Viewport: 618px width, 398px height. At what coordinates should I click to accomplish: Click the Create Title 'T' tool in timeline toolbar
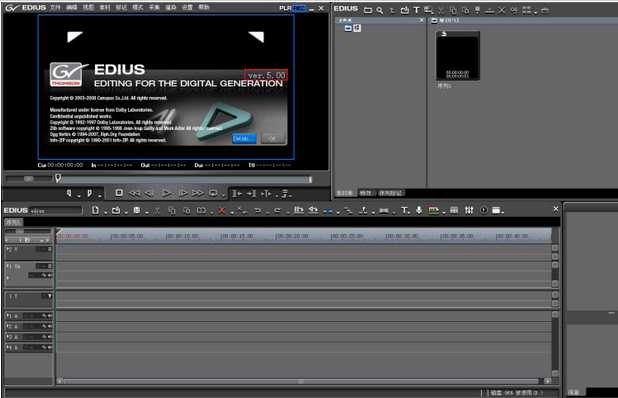tap(405, 210)
